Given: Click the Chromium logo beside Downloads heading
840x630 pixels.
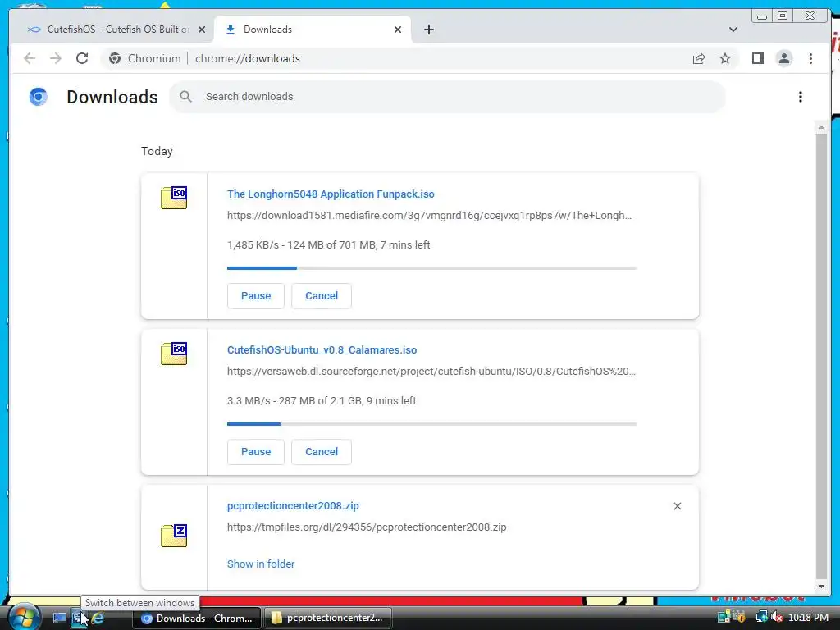Looking at the screenshot, I should (x=38, y=97).
